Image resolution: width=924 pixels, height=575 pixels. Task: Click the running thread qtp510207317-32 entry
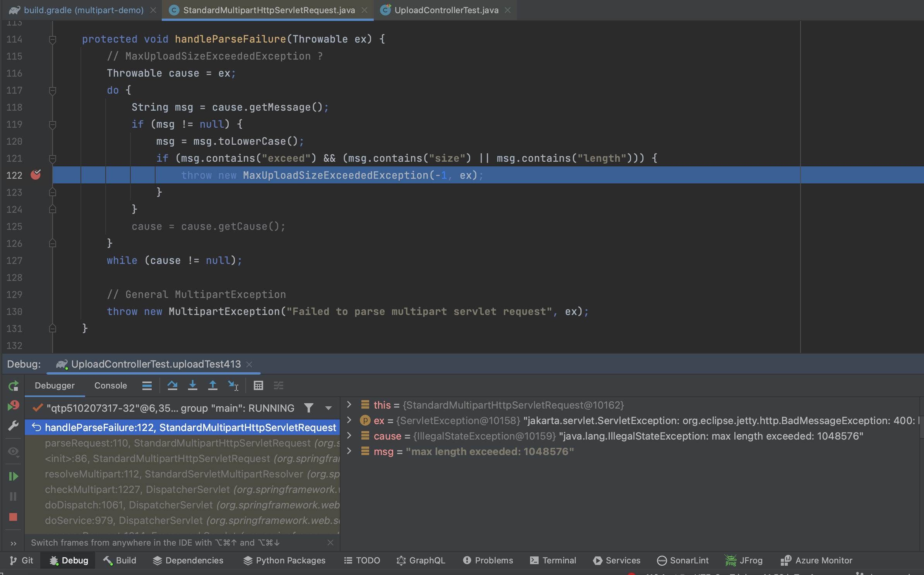click(x=170, y=408)
